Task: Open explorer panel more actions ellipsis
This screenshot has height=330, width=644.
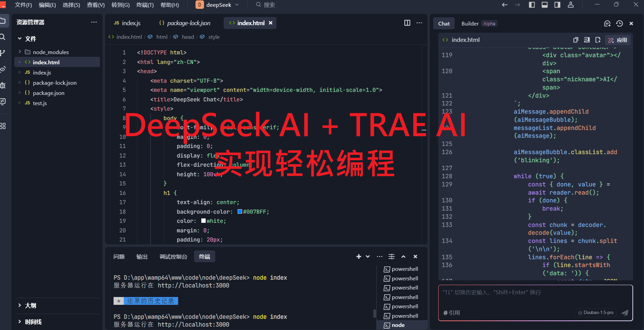Action: pyautogui.click(x=94, y=22)
